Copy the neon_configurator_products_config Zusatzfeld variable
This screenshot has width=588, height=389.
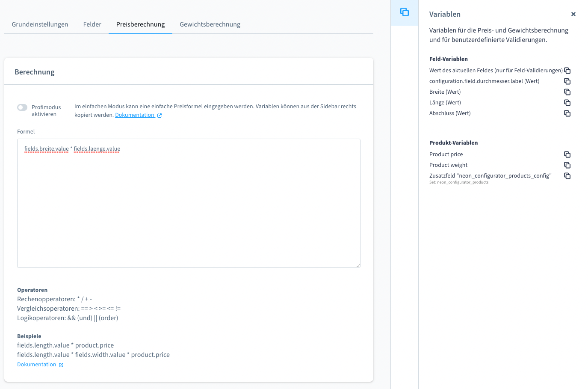[x=567, y=176]
